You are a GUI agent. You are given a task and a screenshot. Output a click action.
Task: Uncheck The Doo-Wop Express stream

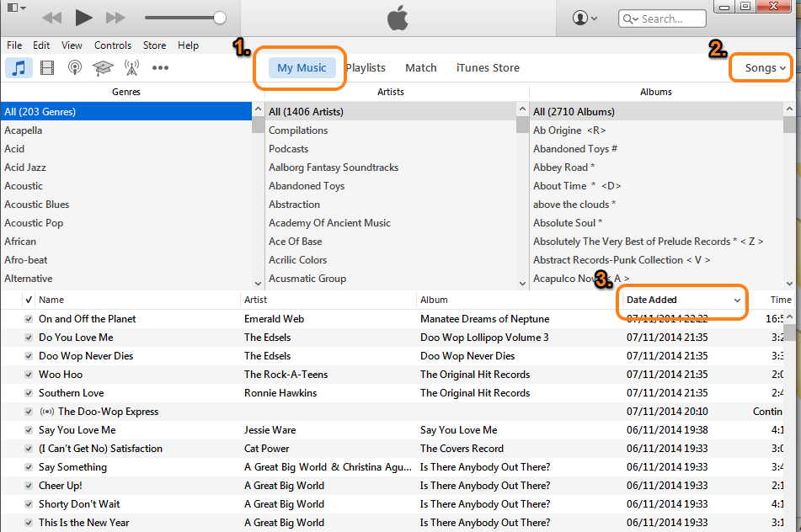pyautogui.click(x=29, y=412)
